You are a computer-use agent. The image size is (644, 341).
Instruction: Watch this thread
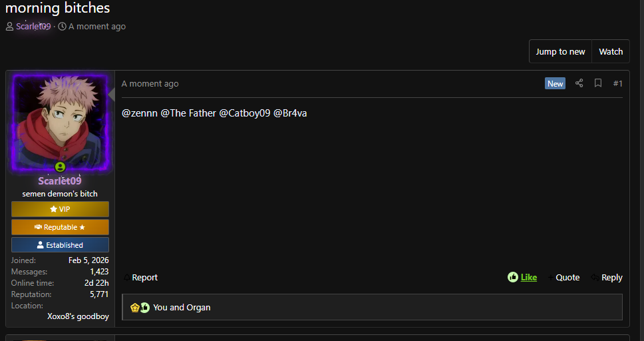[x=611, y=51]
